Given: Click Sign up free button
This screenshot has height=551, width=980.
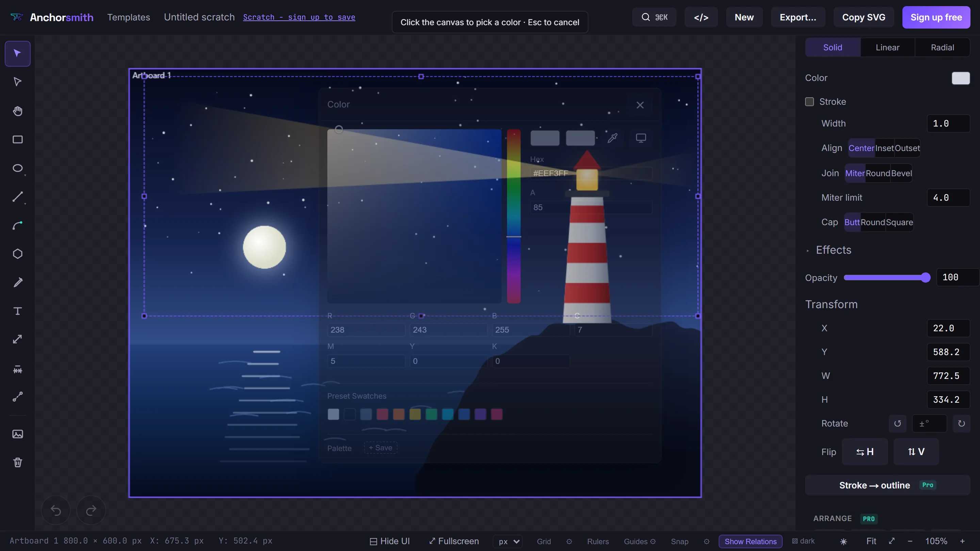Looking at the screenshot, I should pyautogui.click(x=936, y=17).
